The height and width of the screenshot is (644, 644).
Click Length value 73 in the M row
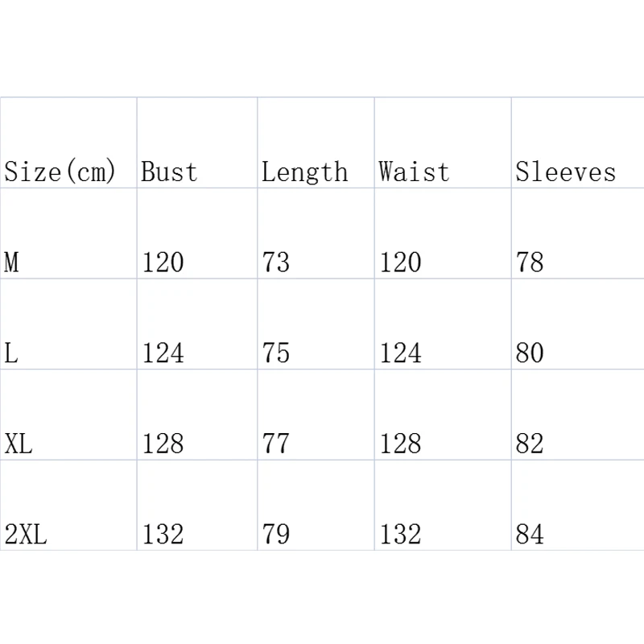click(x=275, y=262)
